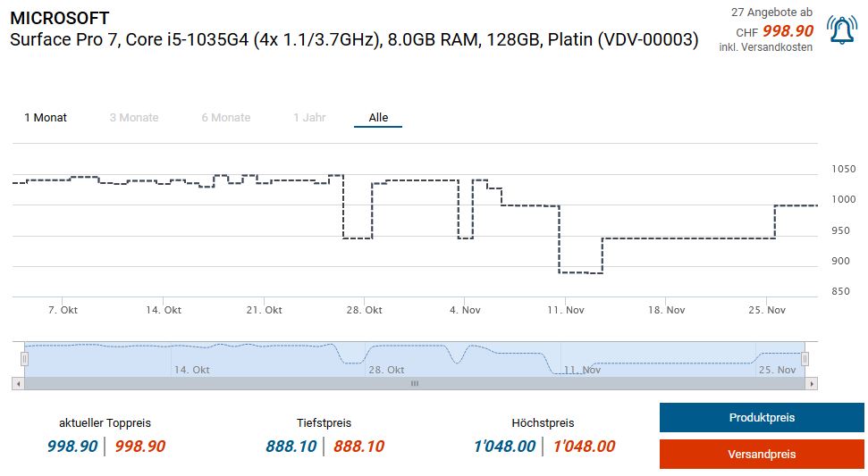Select the 1 Monat time range
868x476 pixels.
pyautogui.click(x=46, y=118)
